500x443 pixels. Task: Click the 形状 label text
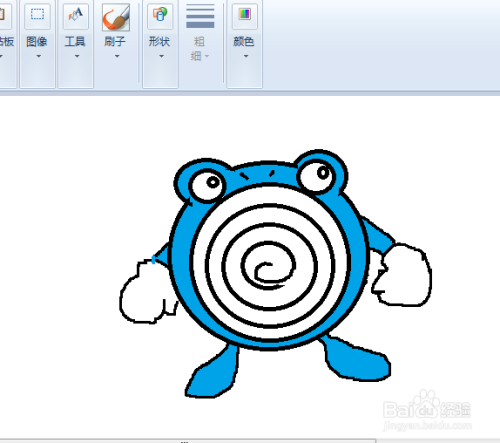tap(159, 42)
